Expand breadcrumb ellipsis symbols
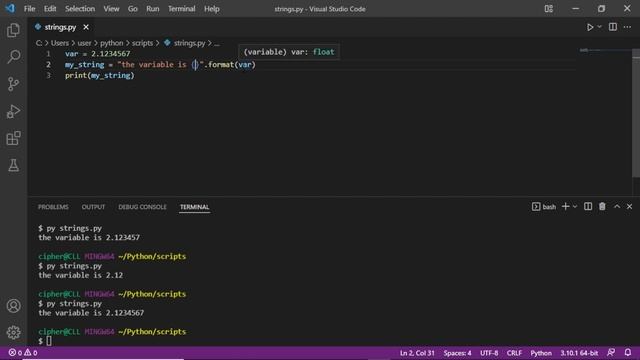Image resolution: width=640 pixels, height=360 pixels. [x=217, y=43]
